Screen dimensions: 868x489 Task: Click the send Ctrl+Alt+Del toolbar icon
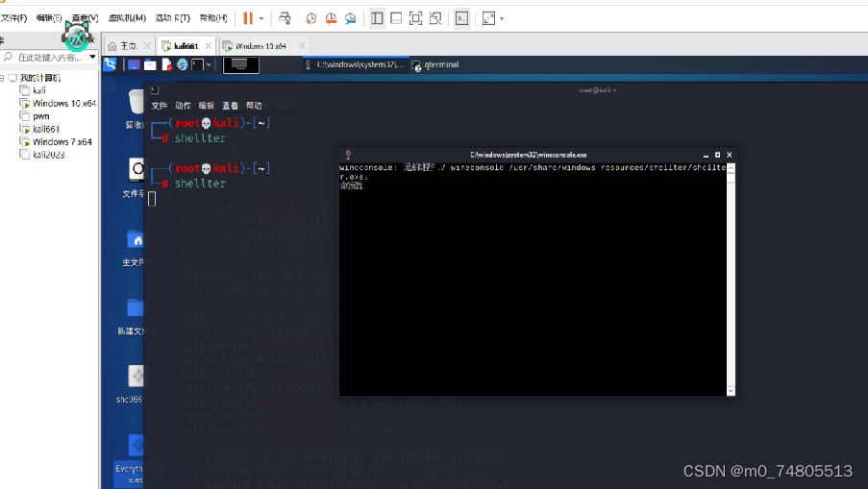(285, 18)
